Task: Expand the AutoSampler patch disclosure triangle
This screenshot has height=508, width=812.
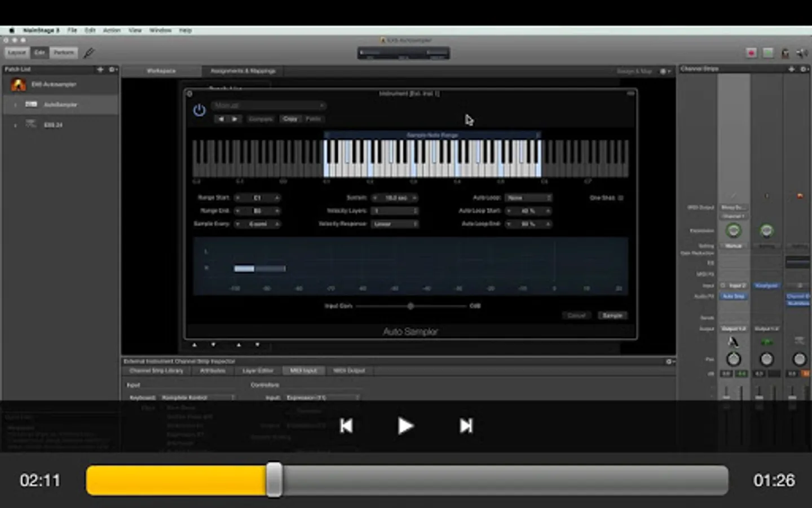Action: click(15, 105)
